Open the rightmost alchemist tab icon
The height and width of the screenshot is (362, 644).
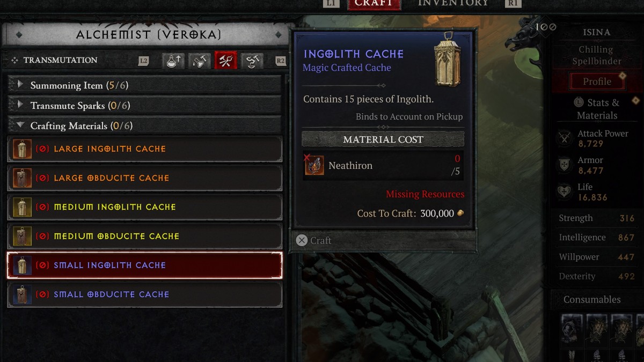tap(252, 61)
